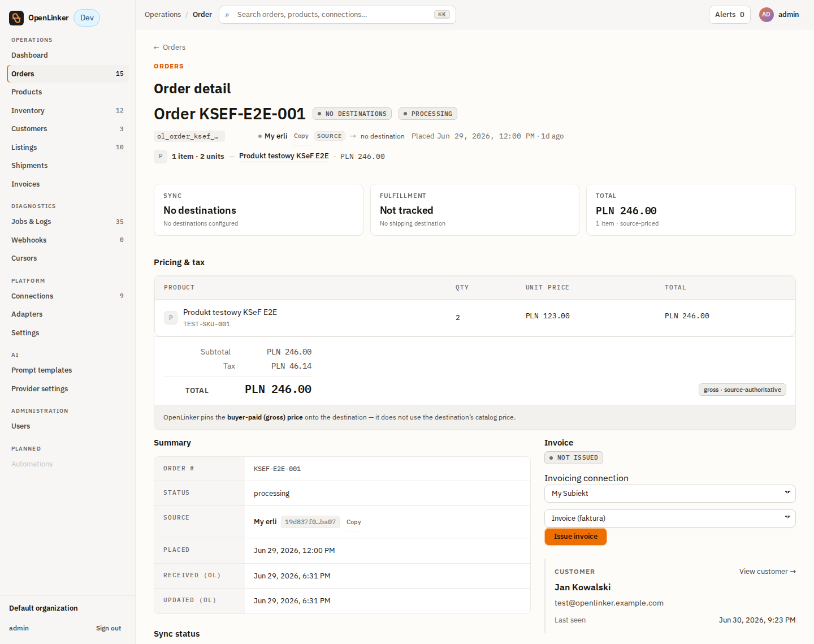The width and height of the screenshot is (814, 644).
Task: Click the Tax amount PLN 46.14
Action: coord(291,366)
